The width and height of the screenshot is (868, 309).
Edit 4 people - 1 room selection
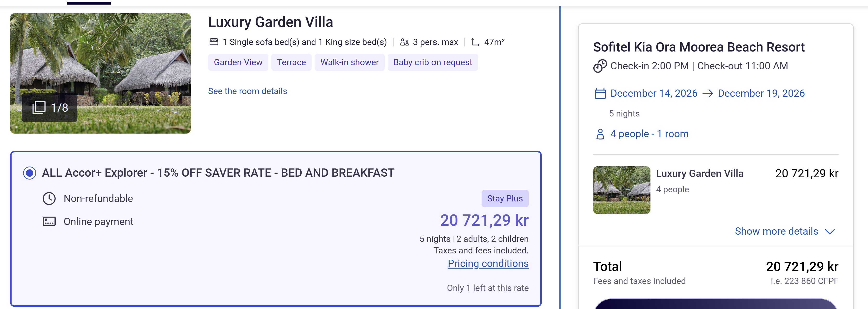[649, 134]
